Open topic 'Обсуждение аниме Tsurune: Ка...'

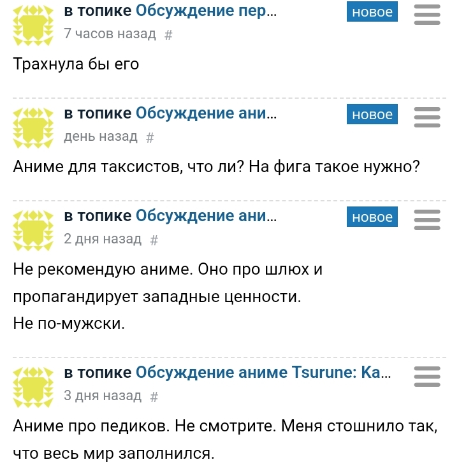263,373
